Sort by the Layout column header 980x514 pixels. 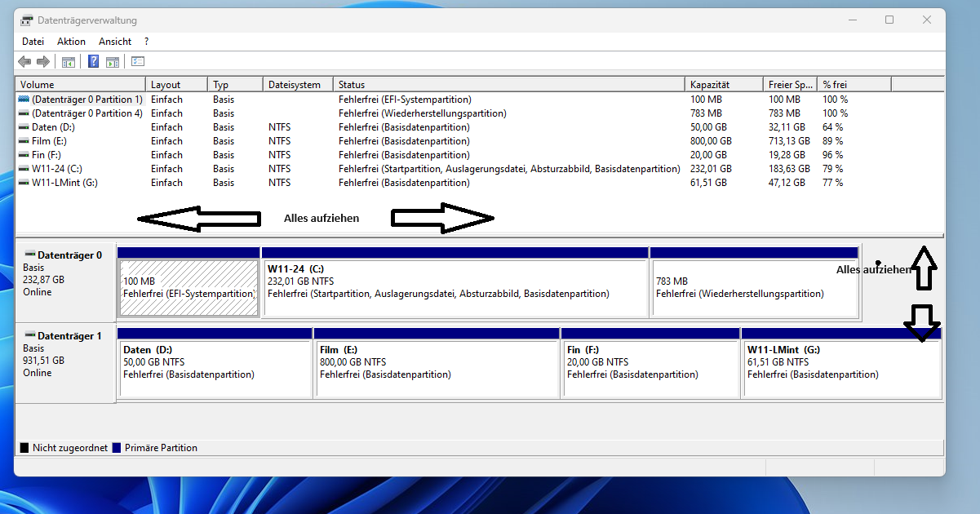[176, 84]
